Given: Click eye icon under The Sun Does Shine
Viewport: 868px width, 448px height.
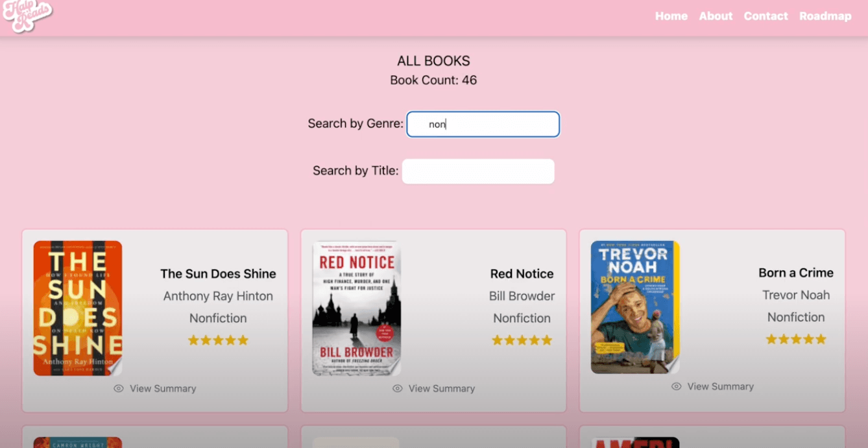Looking at the screenshot, I should [x=119, y=388].
